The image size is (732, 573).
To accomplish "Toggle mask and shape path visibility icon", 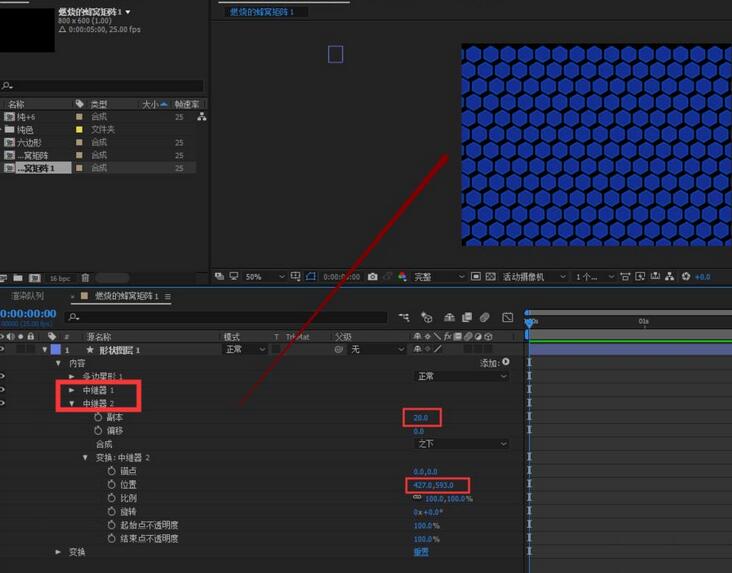I will 310,276.
